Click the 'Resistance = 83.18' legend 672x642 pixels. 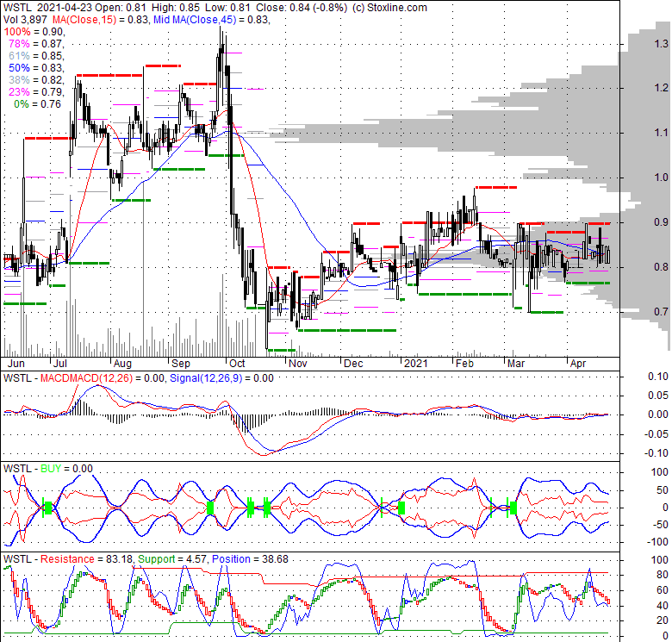[86, 559]
